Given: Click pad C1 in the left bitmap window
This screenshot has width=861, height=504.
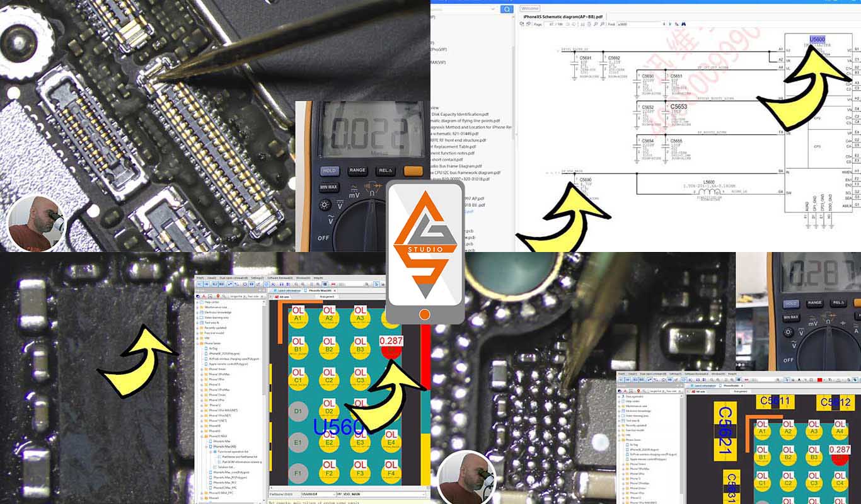Looking at the screenshot, I should pyautogui.click(x=298, y=380).
